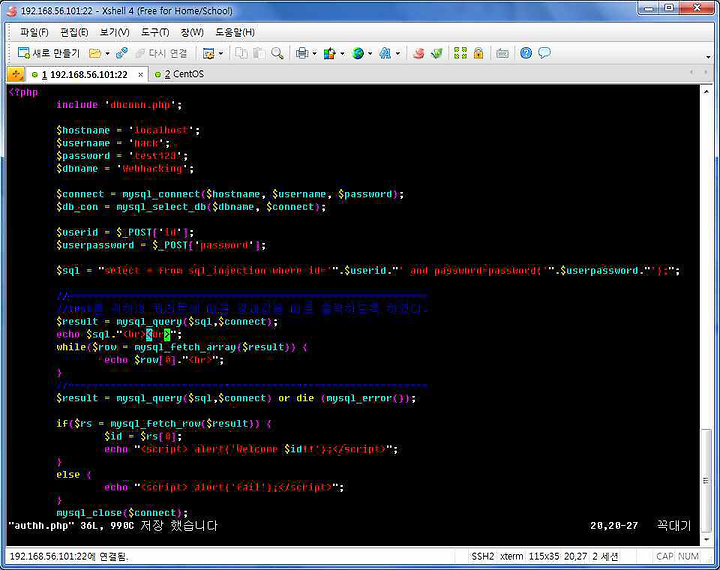Click the 꼭대기 text in vim ruler
The image size is (720, 570).
(674, 525)
